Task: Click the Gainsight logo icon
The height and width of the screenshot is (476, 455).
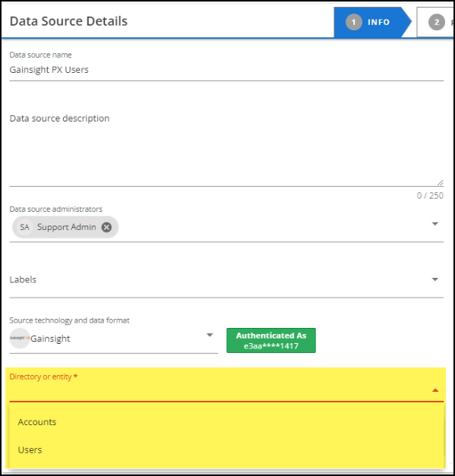Action: pyautogui.click(x=20, y=338)
